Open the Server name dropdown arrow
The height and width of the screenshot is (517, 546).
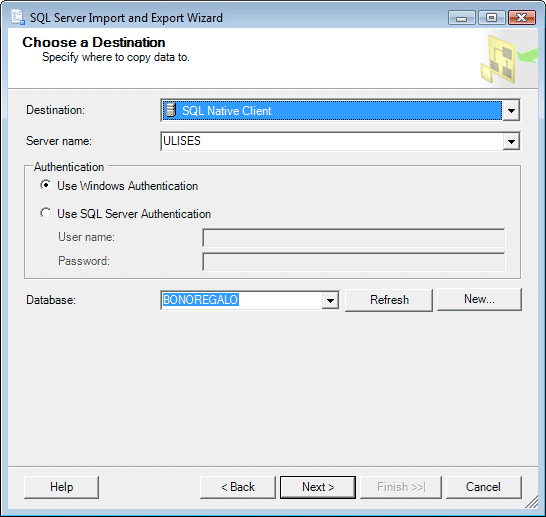[x=511, y=141]
